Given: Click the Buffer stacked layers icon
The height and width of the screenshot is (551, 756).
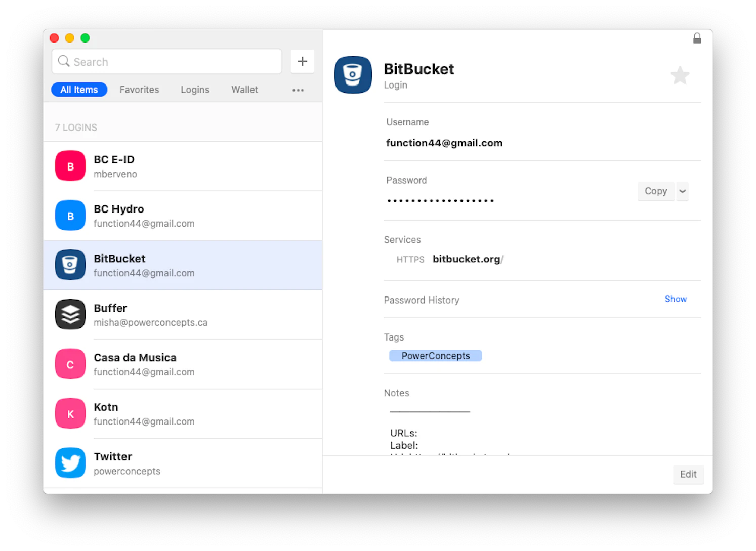Looking at the screenshot, I should [x=70, y=314].
